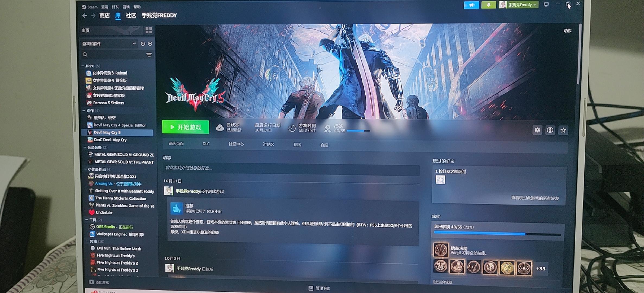
Task: Click the back navigation arrow
Action: coord(85,16)
